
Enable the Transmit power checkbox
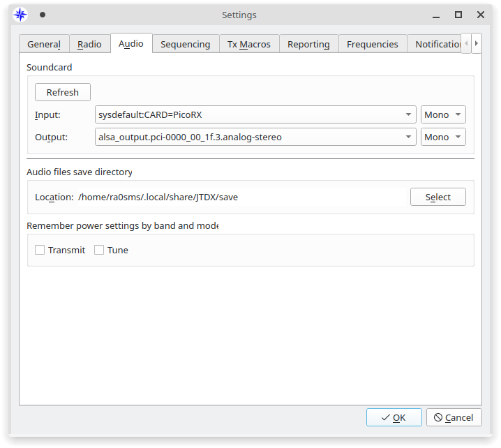[x=40, y=250]
